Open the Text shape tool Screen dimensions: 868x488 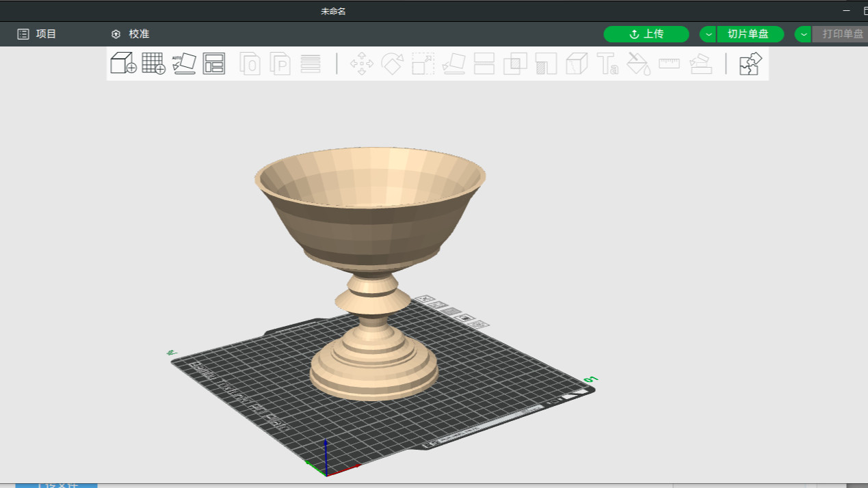point(607,64)
